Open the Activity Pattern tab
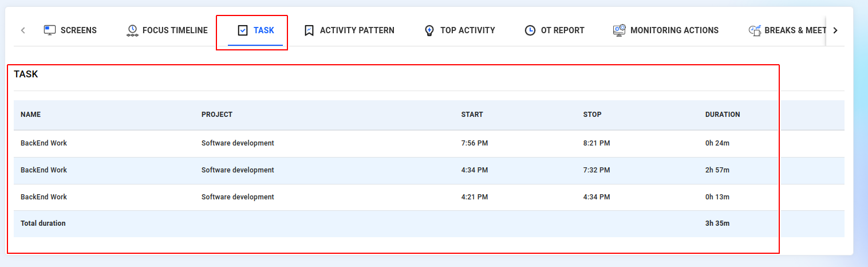The height and width of the screenshot is (267, 868). (x=357, y=30)
